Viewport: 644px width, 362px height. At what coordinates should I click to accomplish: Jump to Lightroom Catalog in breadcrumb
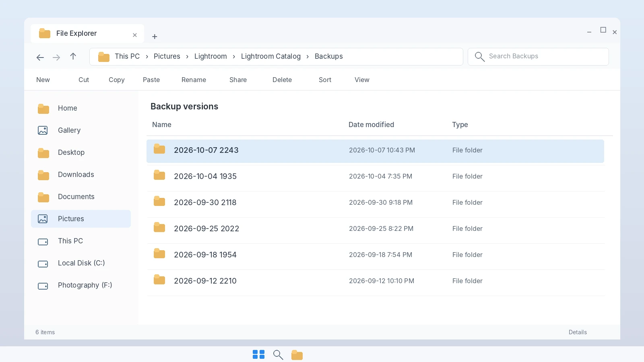point(271,56)
